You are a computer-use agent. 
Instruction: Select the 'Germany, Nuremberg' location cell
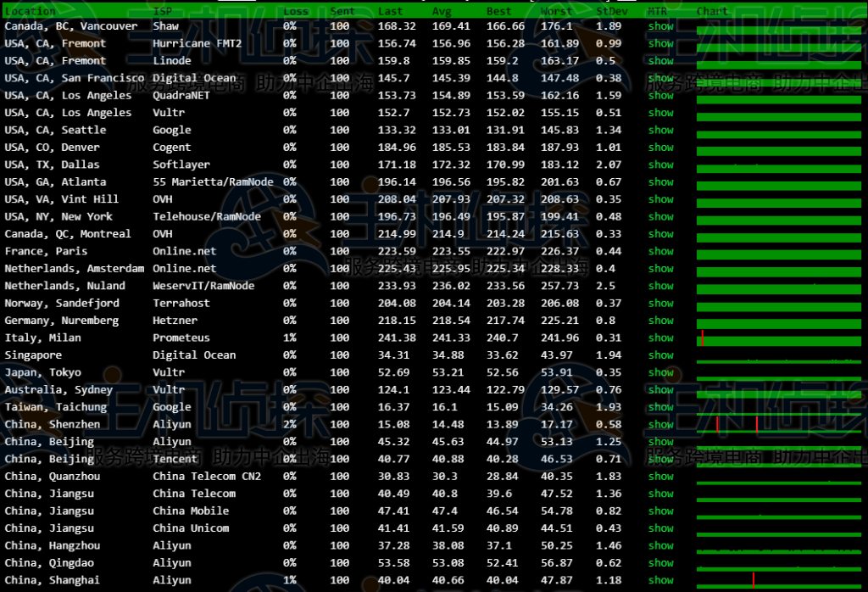tap(61, 320)
